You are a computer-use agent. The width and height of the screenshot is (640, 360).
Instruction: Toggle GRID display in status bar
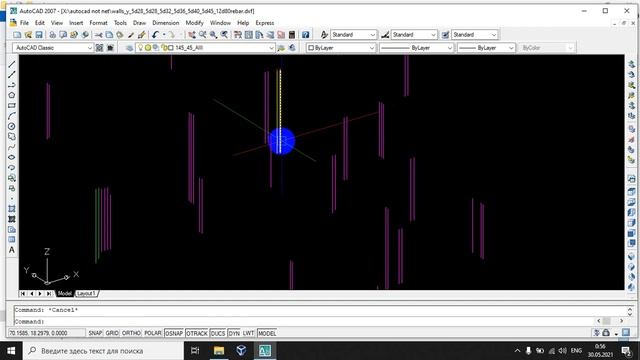[112, 333]
